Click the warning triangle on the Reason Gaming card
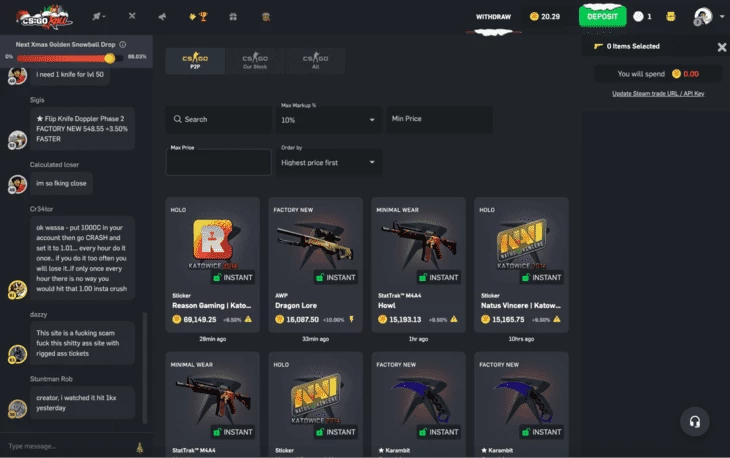The height and width of the screenshot is (458, 730). tap(248, 319)
